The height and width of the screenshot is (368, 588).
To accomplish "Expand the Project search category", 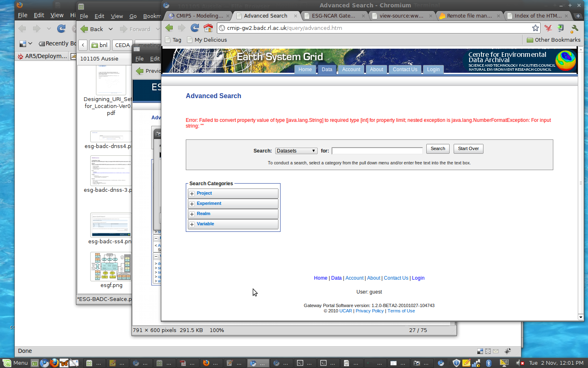I will [x=192, y=193].
